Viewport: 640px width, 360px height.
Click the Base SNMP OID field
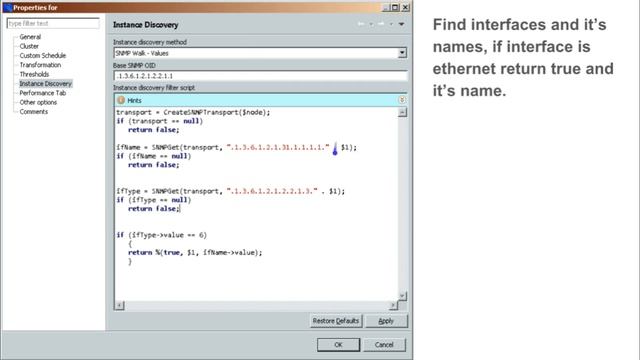pyautogui.click(x=260, y=76)
